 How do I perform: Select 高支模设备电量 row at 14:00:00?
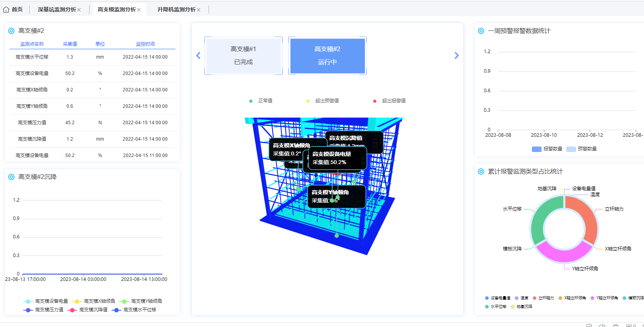pyautogui.click(x=92, y=73)
